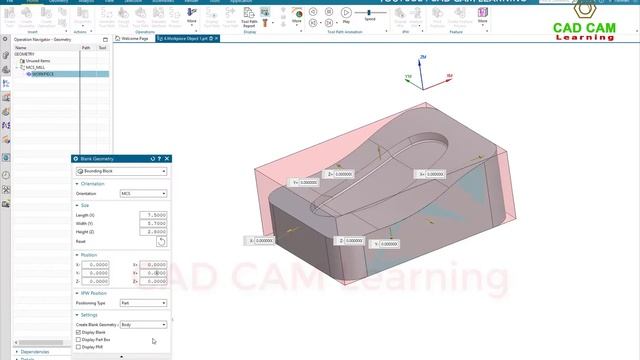Click the viewport Y+ offset value box
The image size is (640, 360).
point(309,183)
